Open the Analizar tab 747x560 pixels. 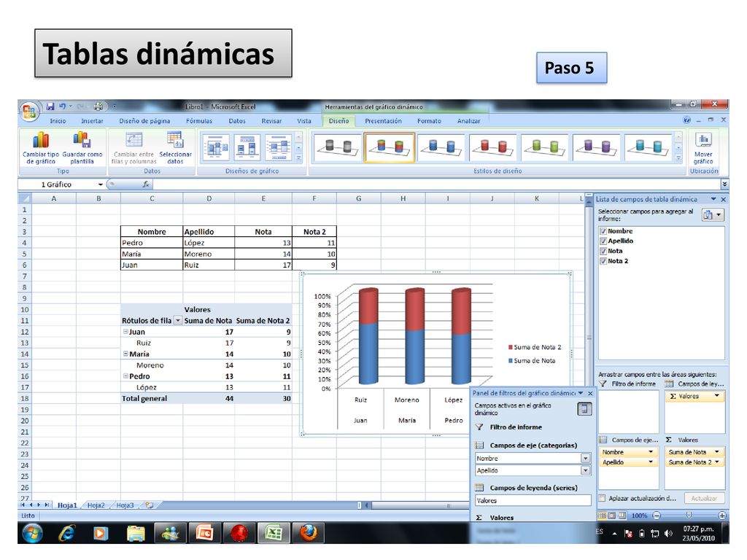click(468, 121)
